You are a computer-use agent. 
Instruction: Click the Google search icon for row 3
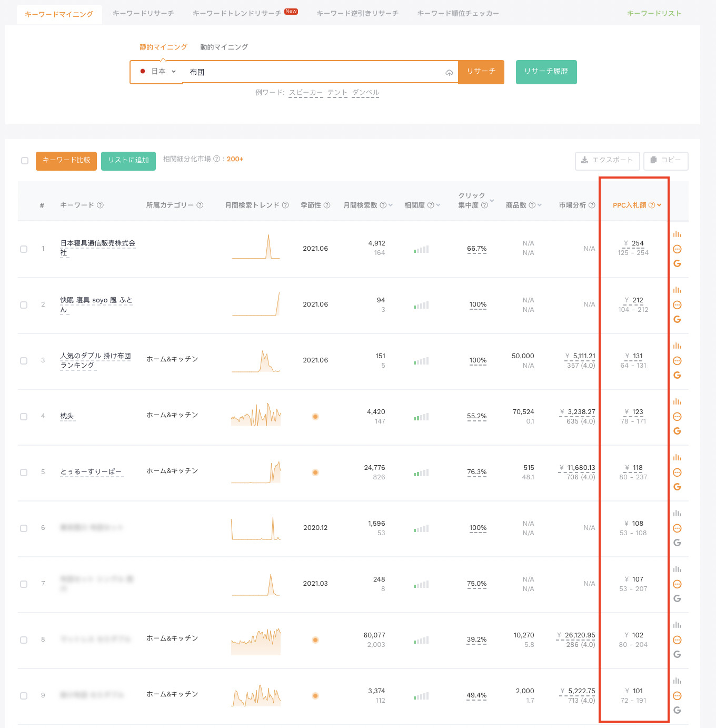point(677,375)
